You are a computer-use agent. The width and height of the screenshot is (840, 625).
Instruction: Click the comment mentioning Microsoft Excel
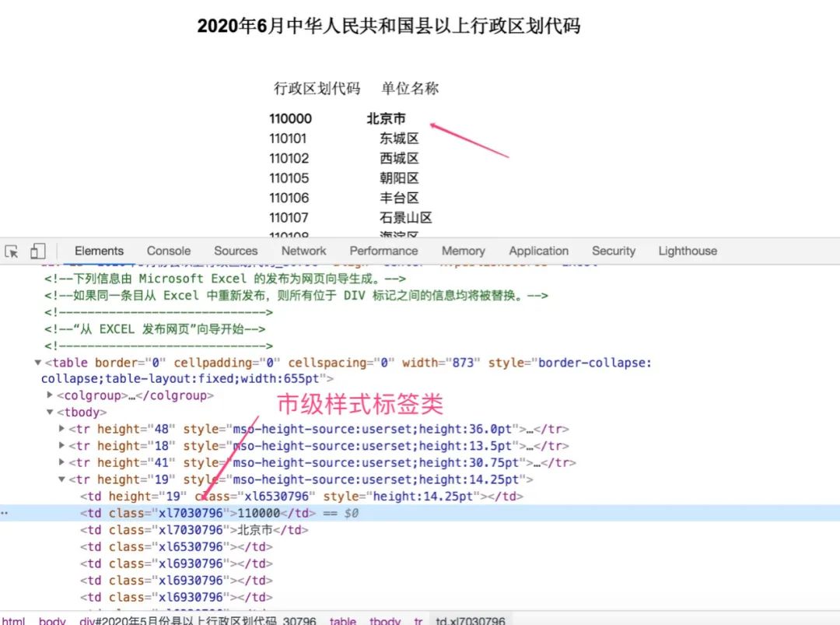(225, 279)
